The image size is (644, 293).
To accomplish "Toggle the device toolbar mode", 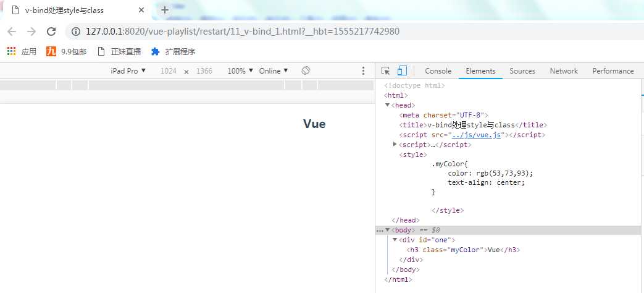I will coord(402,70).
